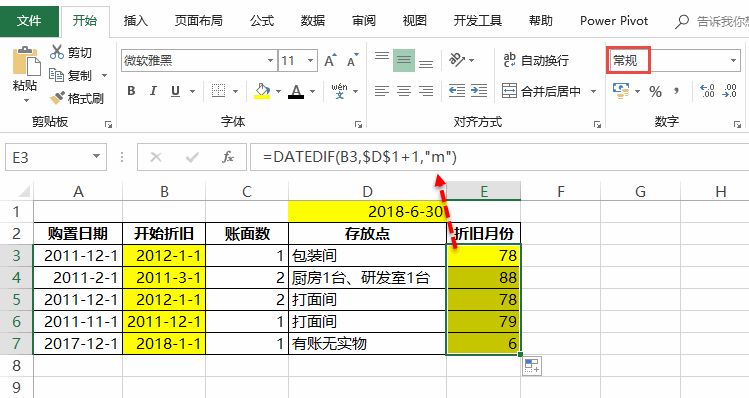The height and width of the screenshot is (398, 749).
Task: Click the Paste clipboard icon
Action: click(26, 61)
